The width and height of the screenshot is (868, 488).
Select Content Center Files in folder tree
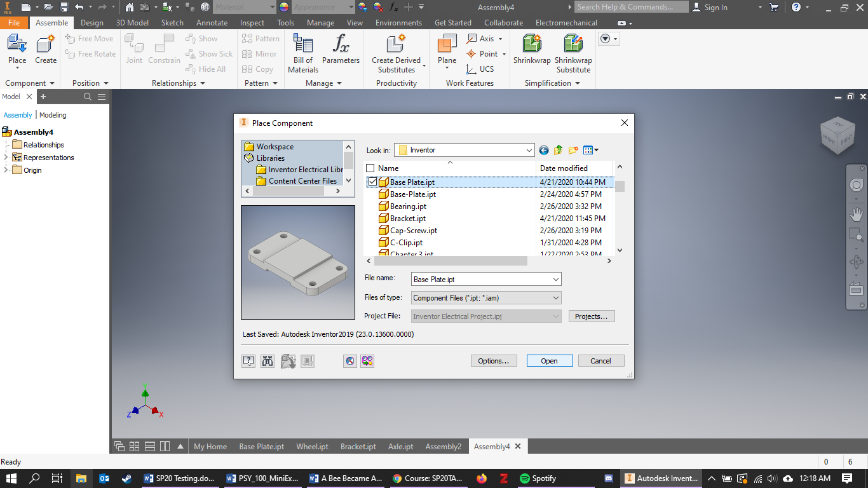[302, 181]
